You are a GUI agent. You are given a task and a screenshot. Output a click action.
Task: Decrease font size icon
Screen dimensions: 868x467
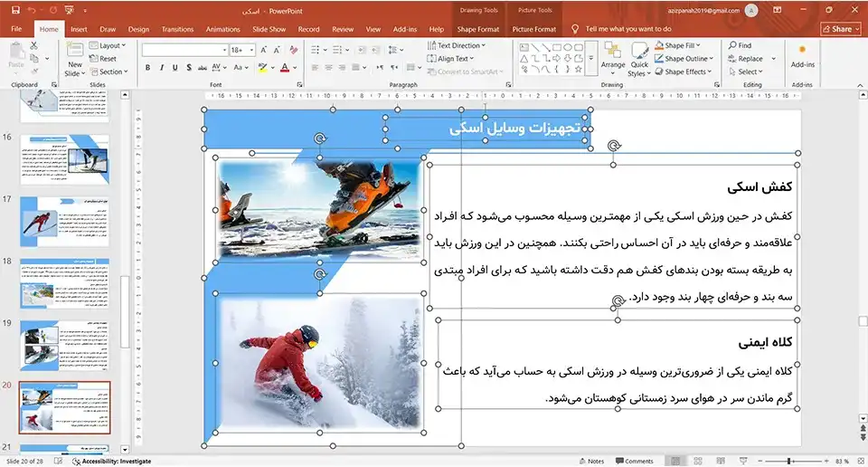(277, 50)
